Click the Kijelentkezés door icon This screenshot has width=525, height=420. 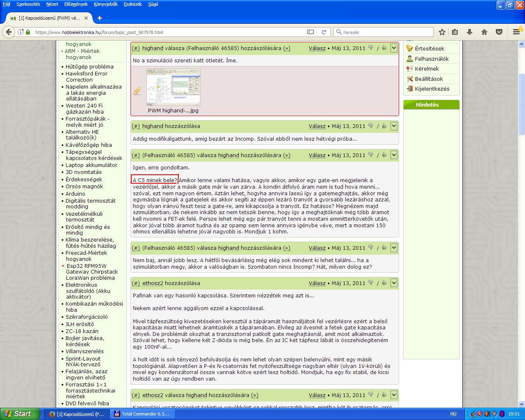409,89
